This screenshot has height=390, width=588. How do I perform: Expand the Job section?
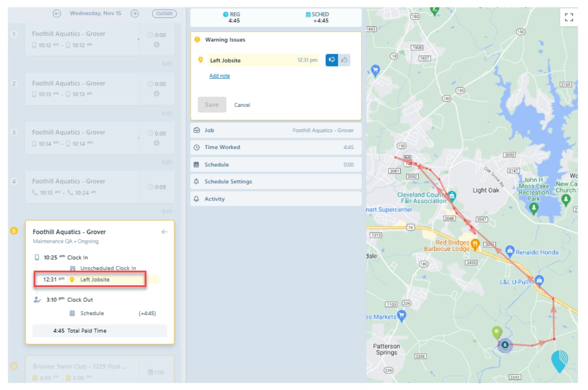(276, 130)
